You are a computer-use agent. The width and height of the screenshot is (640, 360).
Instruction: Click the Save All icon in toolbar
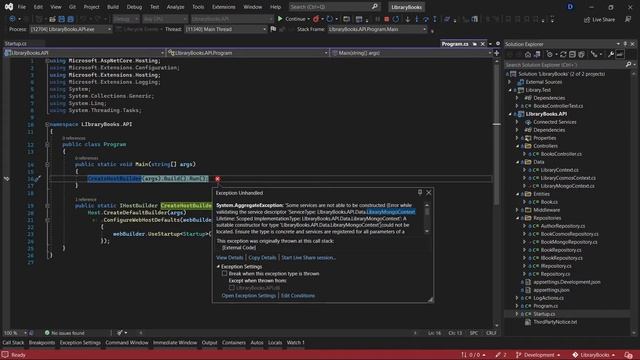point(71,19)
